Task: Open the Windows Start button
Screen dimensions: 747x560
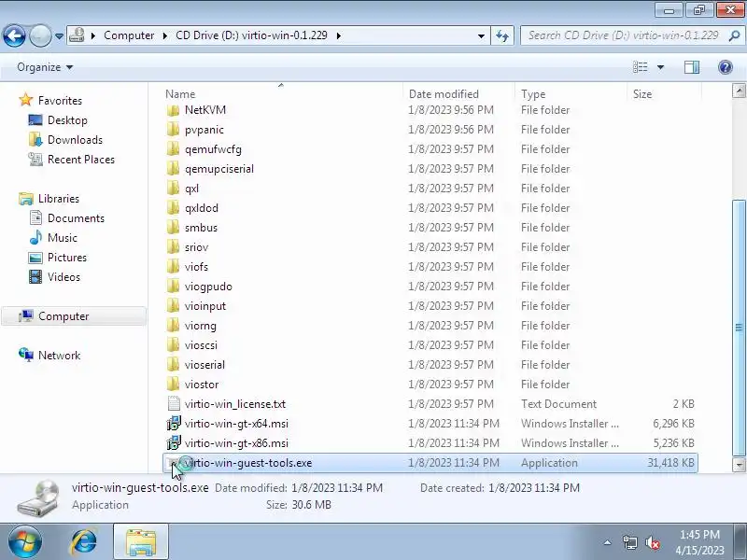Action: coord(24,542)
